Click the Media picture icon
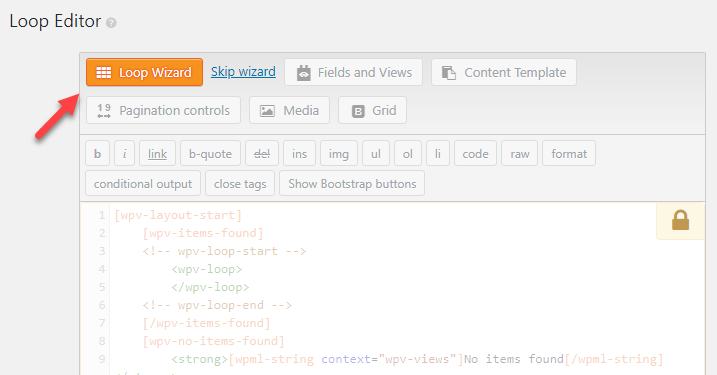Image resolution: width=717 pixels, height=375 pixels. pyautogui.click(x=267, y=111)
